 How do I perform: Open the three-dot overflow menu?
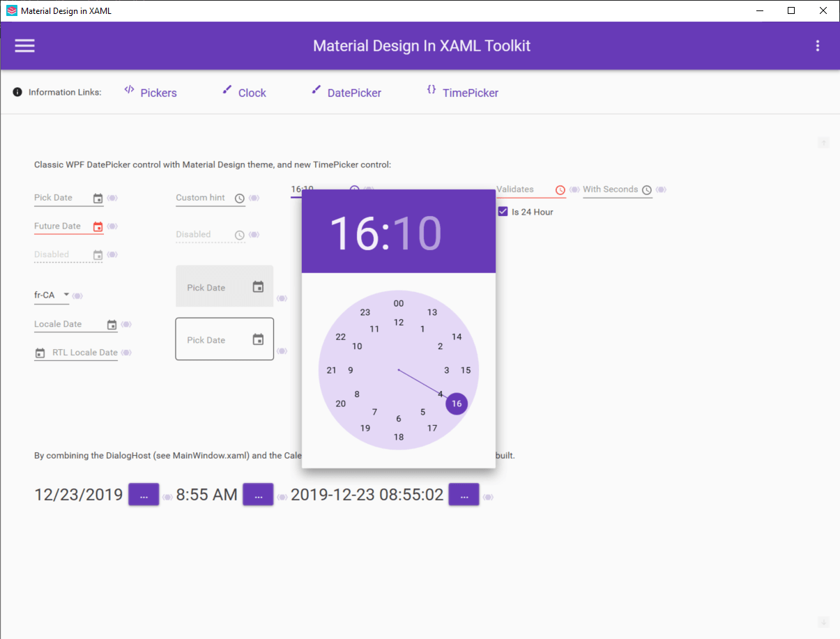(818, 46)
